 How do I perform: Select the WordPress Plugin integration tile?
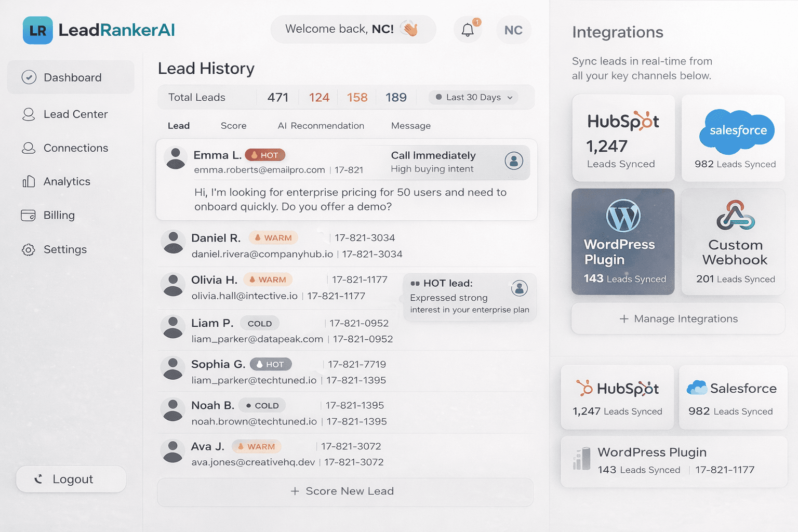click(x=623, y=242)
